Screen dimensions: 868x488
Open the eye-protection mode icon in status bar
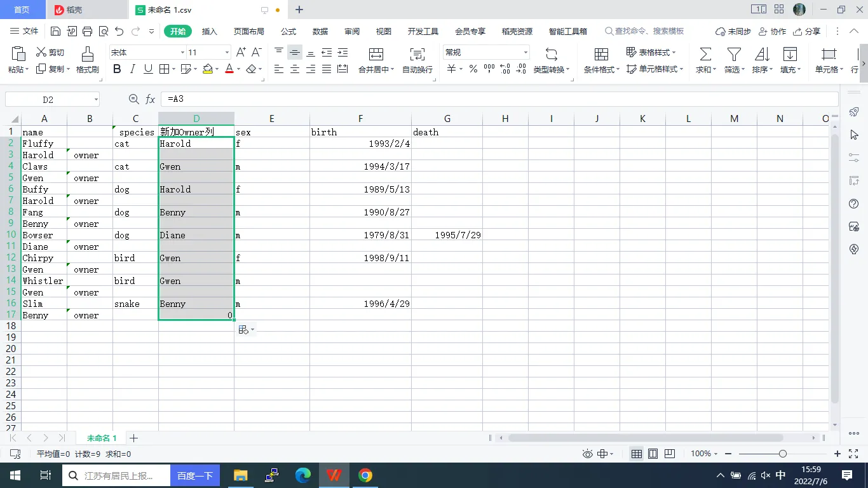pyautogui.click(x=588, y=454)
